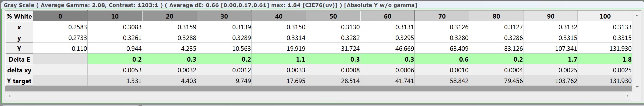
Task: Select the Y value 31.724 cell
Action: (x=333, y=48)
